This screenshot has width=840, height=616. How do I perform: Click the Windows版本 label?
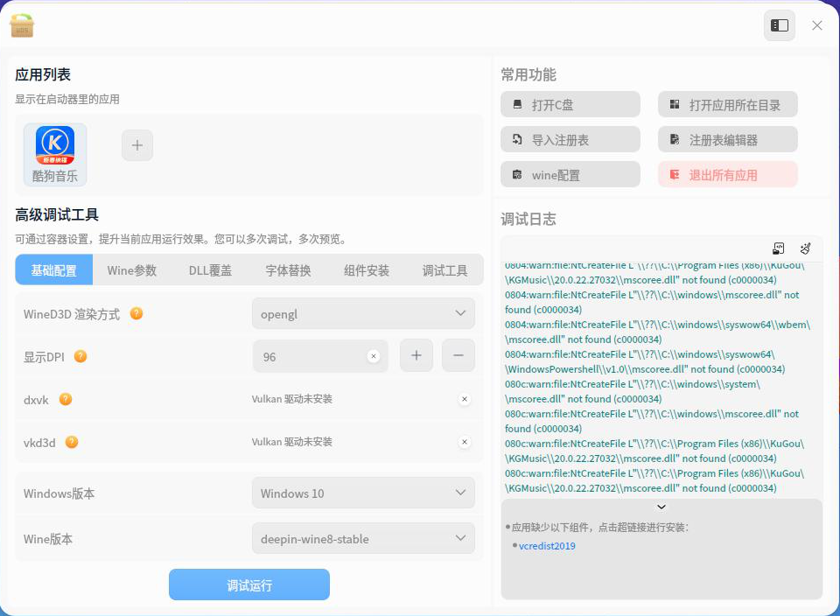[x=59, y=493]
